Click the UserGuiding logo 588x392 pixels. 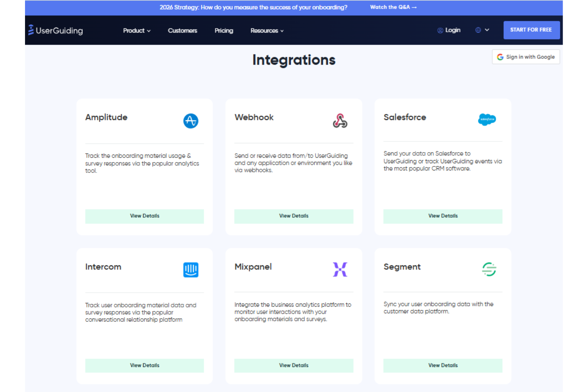(x=55, y=30)
